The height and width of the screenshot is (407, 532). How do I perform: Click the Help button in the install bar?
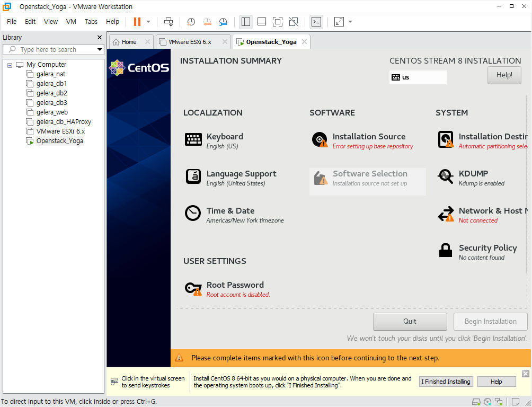[496, 382]
